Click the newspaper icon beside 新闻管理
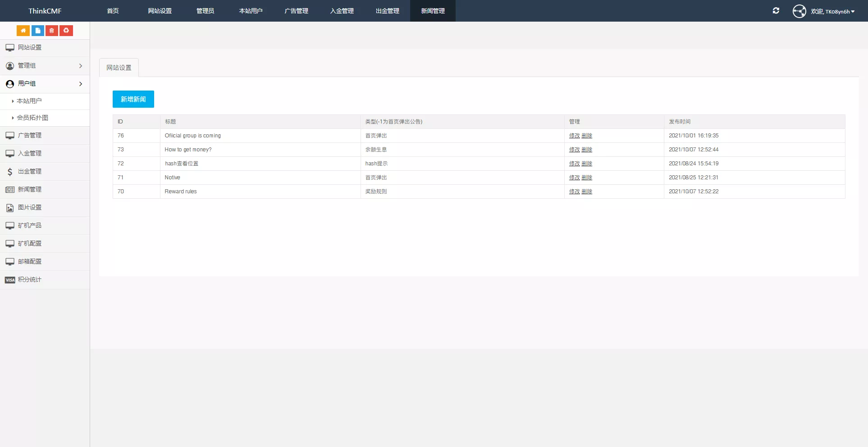This screenshot has width=868, height=447. click(10, 190)
